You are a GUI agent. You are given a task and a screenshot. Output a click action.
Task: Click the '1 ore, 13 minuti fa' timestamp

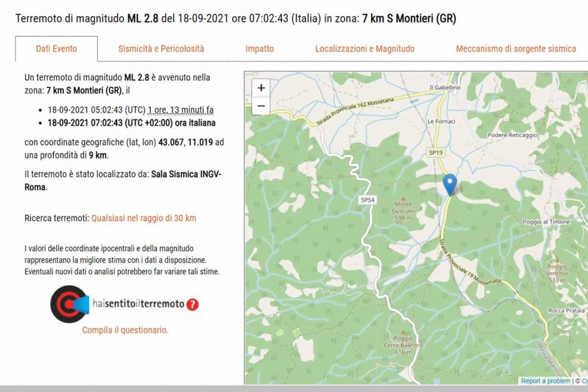(181, 110)
